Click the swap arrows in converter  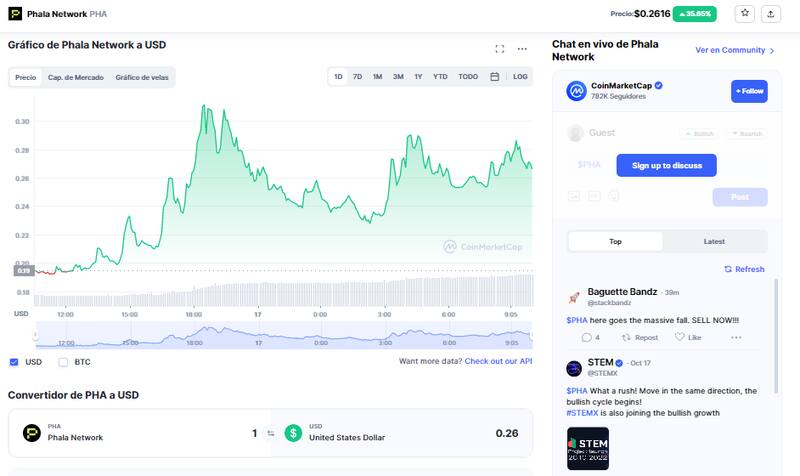pyautogui.click(x=270, y=433)
